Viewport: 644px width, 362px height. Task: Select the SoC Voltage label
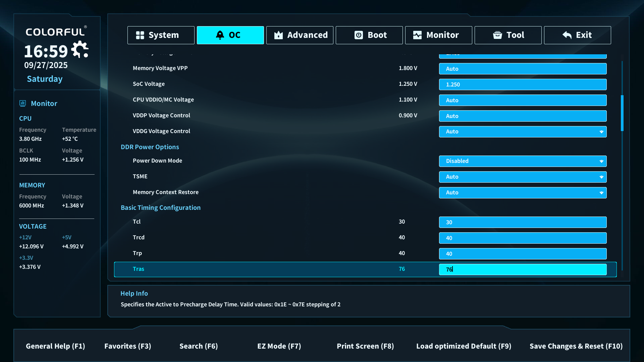(149, 84)
